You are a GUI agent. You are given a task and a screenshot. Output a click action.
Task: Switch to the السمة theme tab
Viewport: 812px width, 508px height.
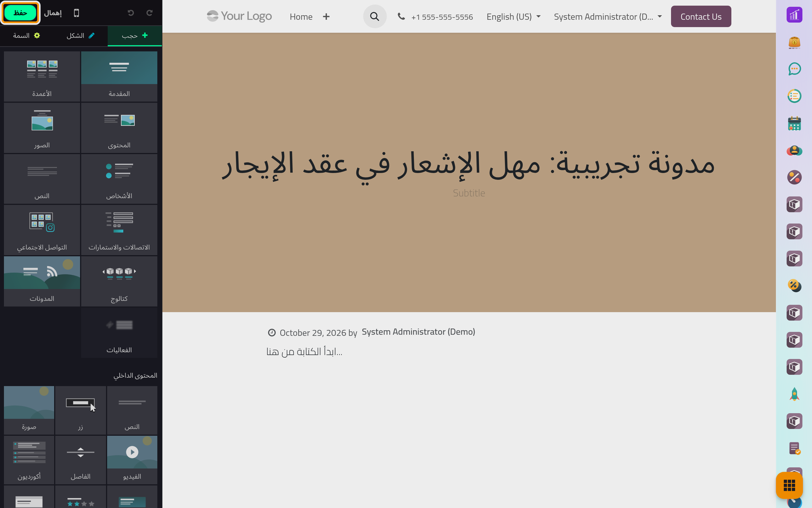(x=27, y=36)
